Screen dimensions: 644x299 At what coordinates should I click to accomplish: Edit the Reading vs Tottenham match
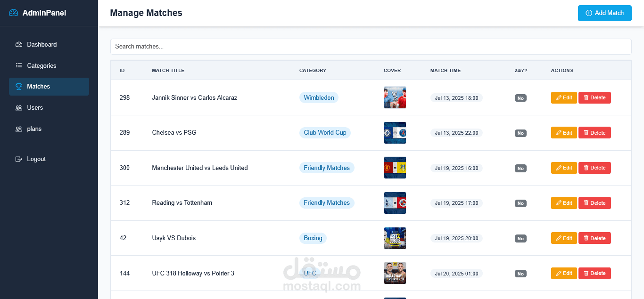pos(564,203)
